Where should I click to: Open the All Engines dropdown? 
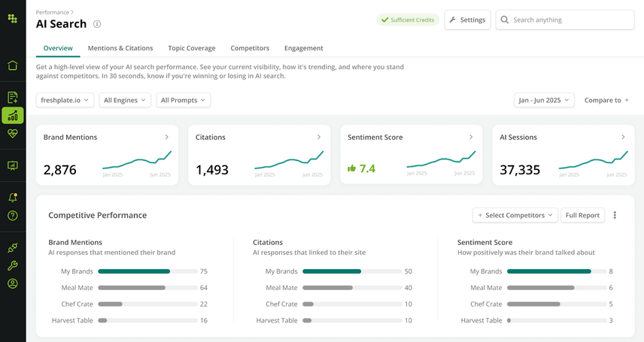[x=125, y=100]
